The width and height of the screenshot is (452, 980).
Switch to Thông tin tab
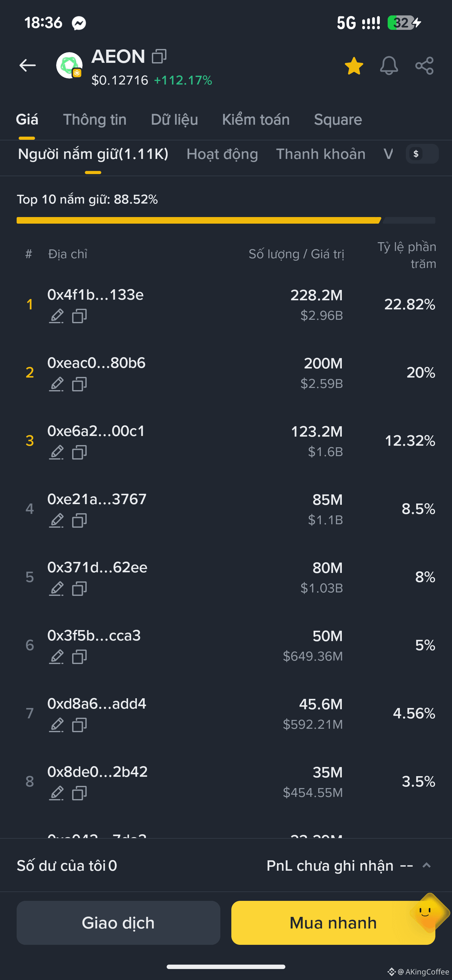(x=95, y=119)
